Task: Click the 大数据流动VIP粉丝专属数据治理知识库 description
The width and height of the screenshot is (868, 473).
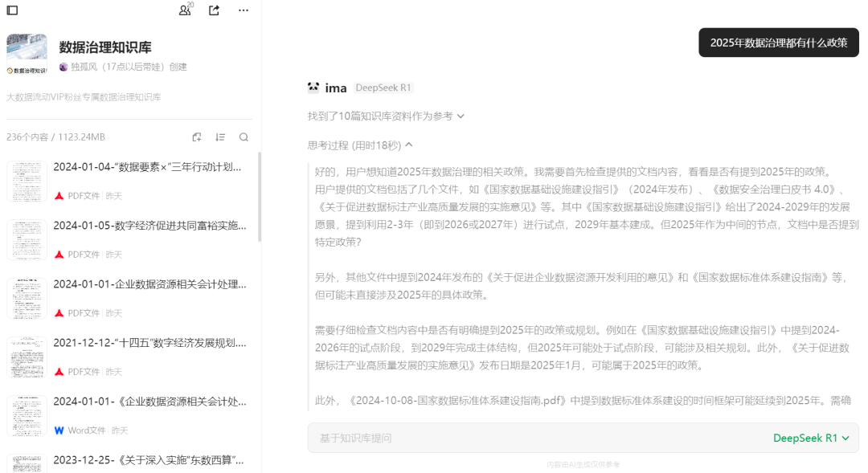Action: (x=84, y=97)
